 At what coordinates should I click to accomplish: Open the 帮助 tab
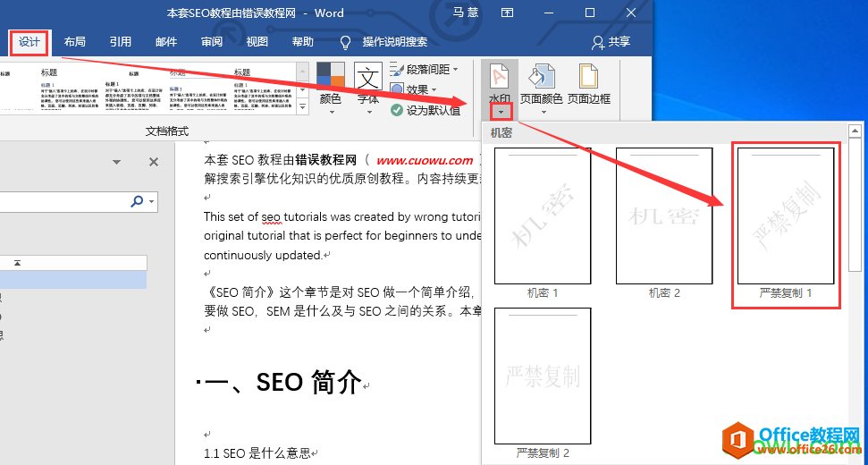click(302, 42)
